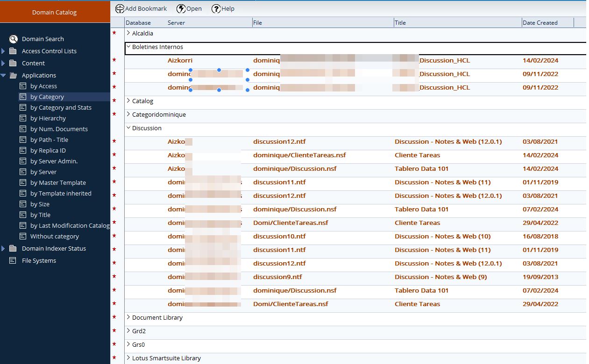Select Cliente Tareas dated 14/02/2024
Viewport: 589px width, 364px height.
pyautogui.click(x=417, y=155)
